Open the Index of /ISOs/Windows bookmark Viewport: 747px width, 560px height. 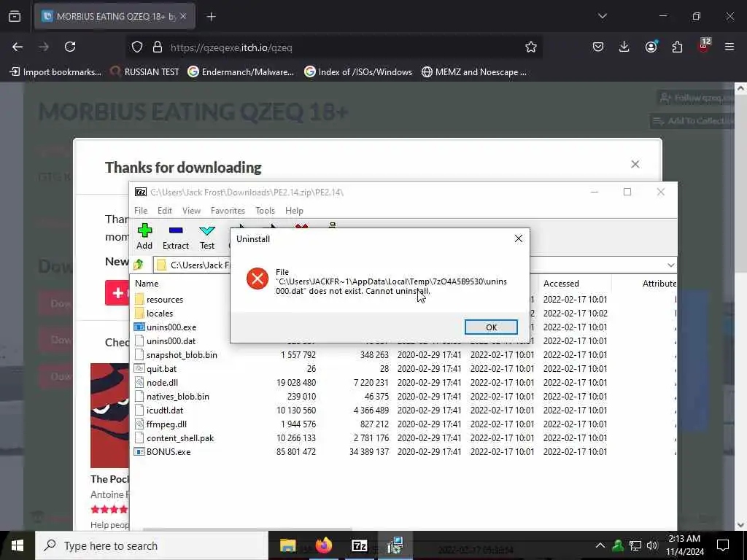pos(358,72)
